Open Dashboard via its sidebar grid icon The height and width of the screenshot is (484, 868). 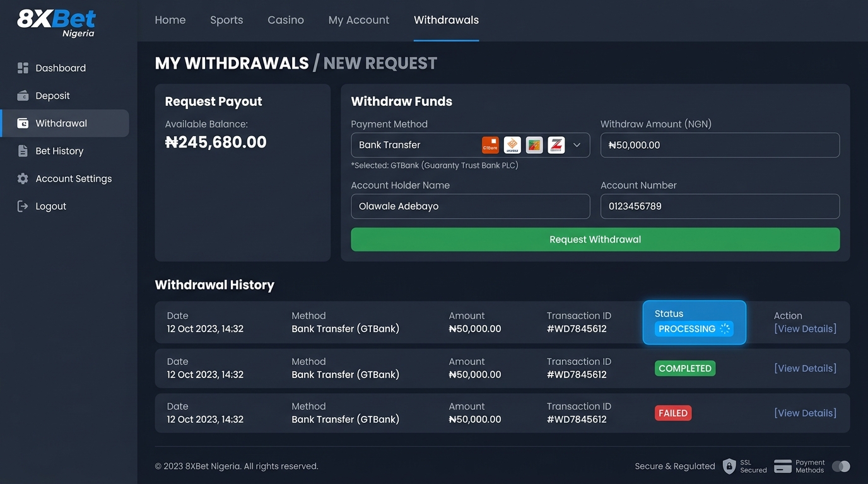point(23,68)
